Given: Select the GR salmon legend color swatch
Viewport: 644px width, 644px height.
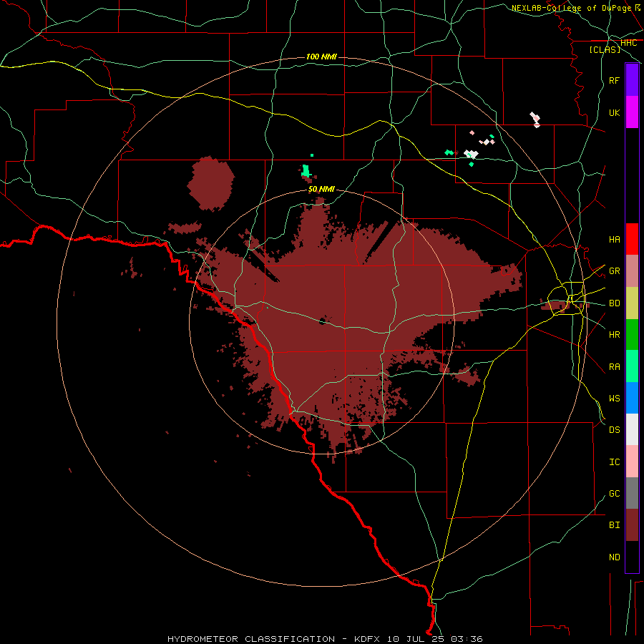Looking at the screenshot, I should (632, 270).
